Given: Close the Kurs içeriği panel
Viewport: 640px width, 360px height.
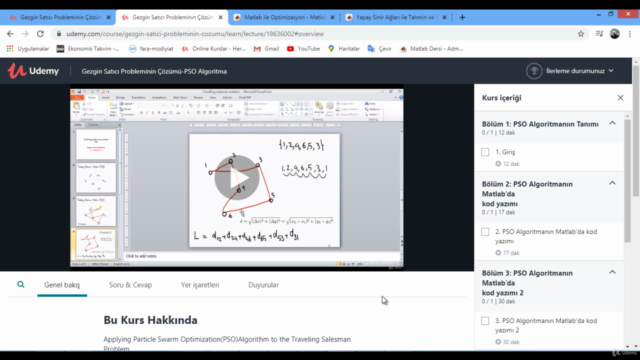Looking at the screenshot, I should coord(620,98).
